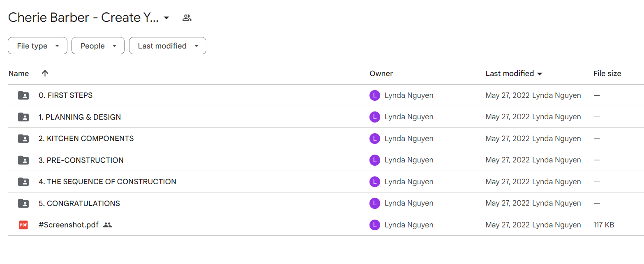The image size is (644, 264).
Task: Select the 2. KITCHEN COMPONENTS folder name
Action: tap(86, 139)
